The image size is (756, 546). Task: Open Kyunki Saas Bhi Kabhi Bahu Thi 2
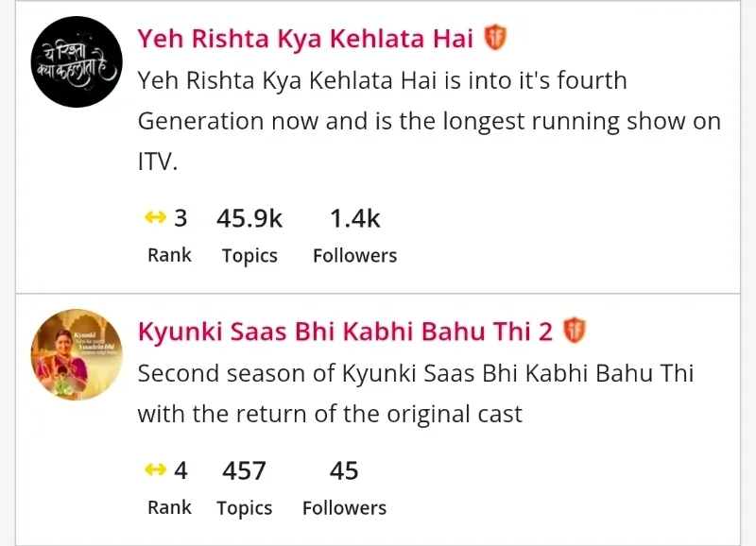[345, 333]
